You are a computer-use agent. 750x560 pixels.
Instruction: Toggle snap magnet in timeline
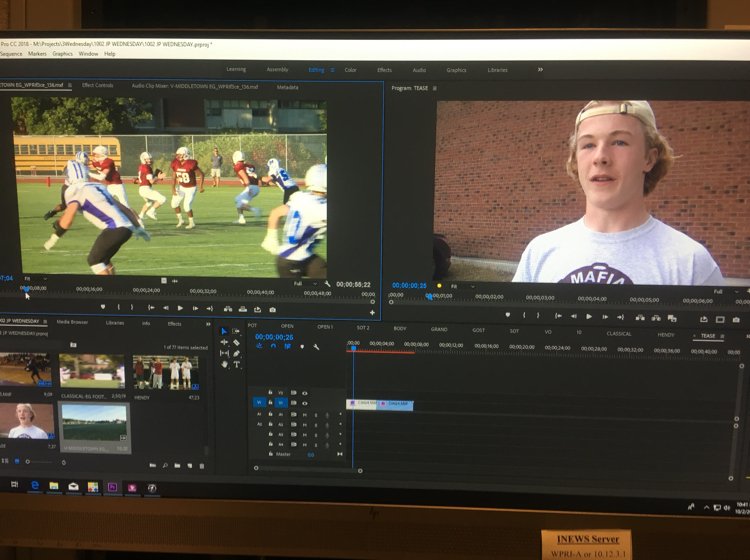coord(273,346)
